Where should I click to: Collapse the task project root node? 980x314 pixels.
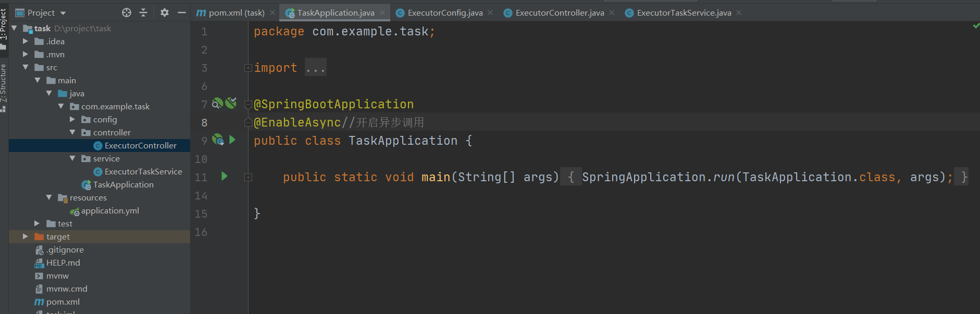coord(14,28)
